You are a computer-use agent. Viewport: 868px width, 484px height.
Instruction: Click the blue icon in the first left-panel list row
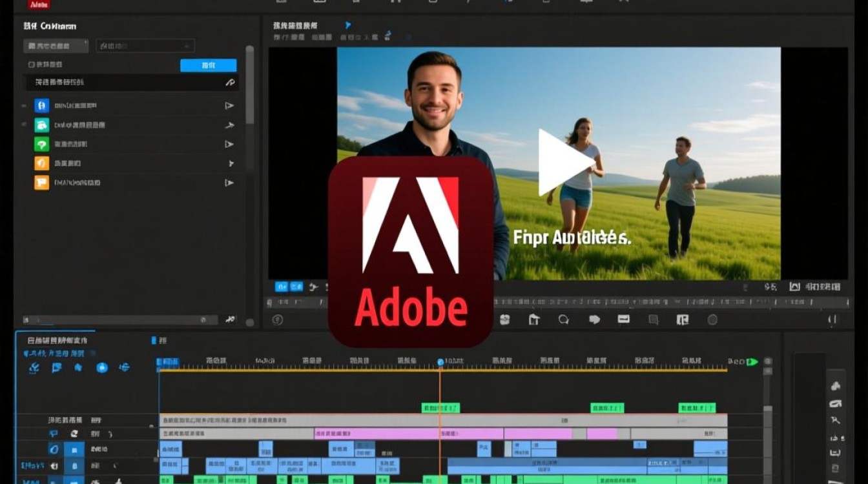tap(42, 106)
